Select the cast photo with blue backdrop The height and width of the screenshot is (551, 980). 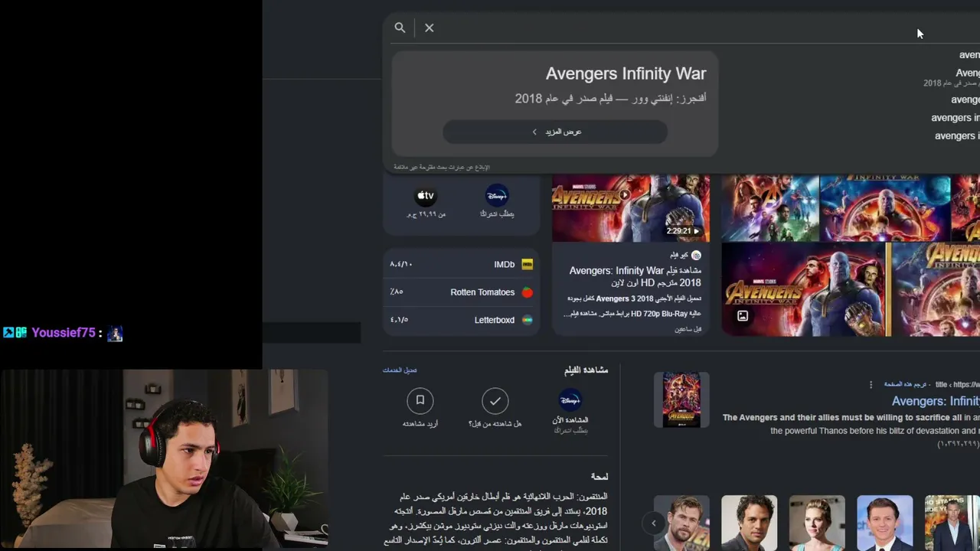tap(885, 523)
